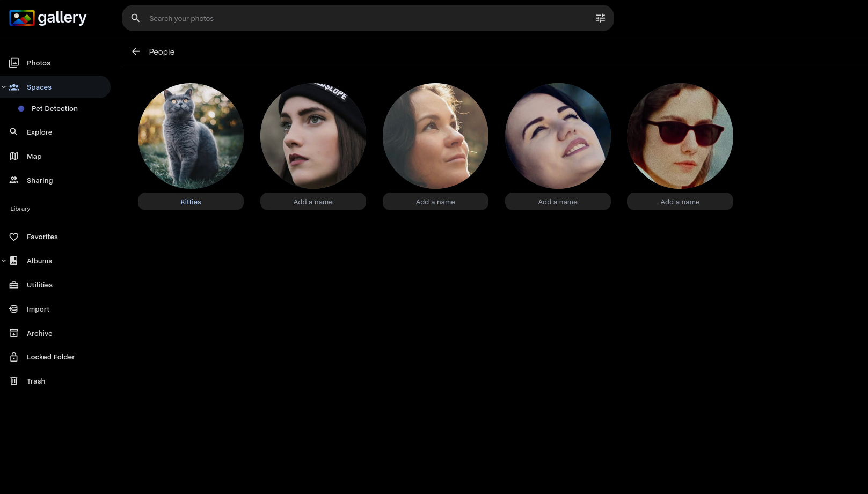
Task: Click the Locked Folder padlock icon
Action: click(x=14, y=357)
